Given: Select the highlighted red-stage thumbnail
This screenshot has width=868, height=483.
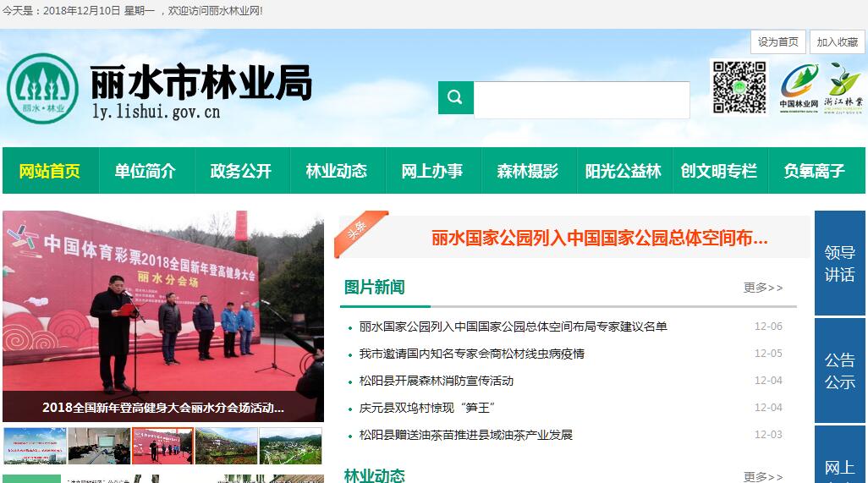Looking at the screenshot, I should click(x=162, y=446).
